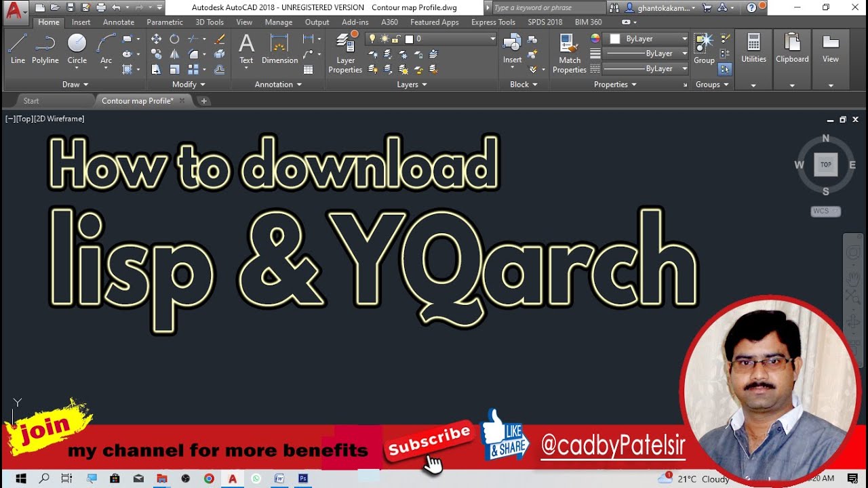Viewport: 868px width, 488px height.
Task: Choose the Move tool in Modify panel
Action: point(156,39)
